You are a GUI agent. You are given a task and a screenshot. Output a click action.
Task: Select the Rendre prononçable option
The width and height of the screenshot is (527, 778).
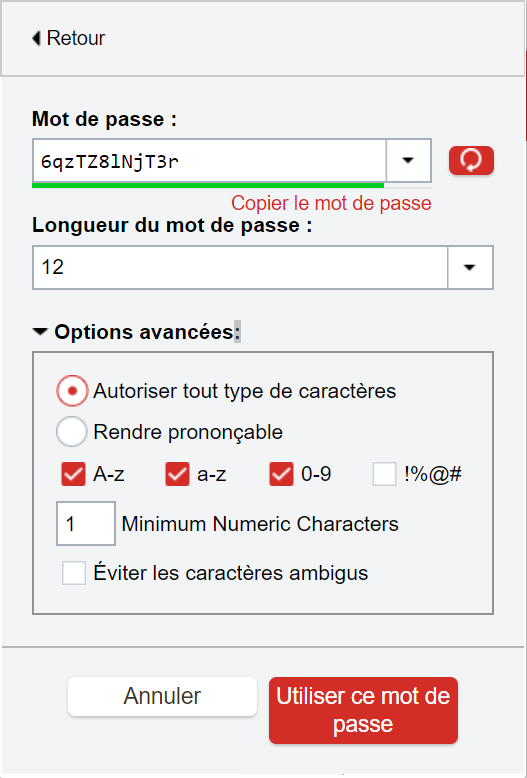click(x=72, y=432)
